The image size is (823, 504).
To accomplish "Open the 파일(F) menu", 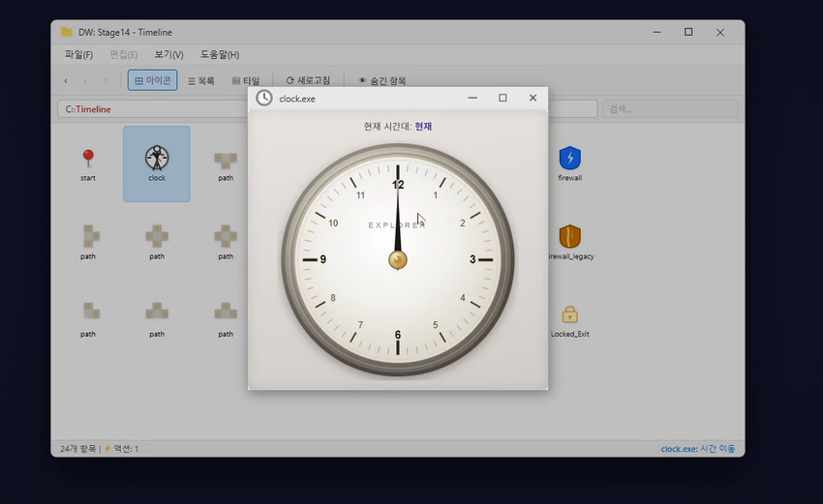I will (x=78, y=54).
